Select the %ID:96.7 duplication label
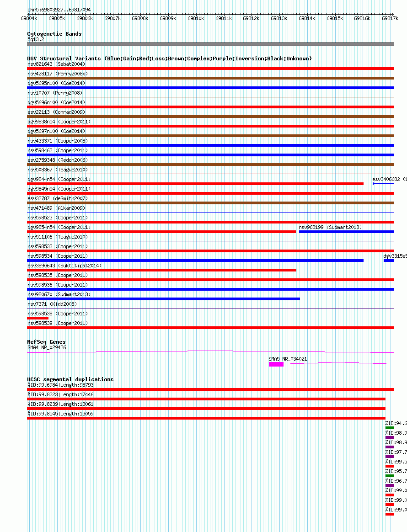Screen dimensions: 407x532 396,481
